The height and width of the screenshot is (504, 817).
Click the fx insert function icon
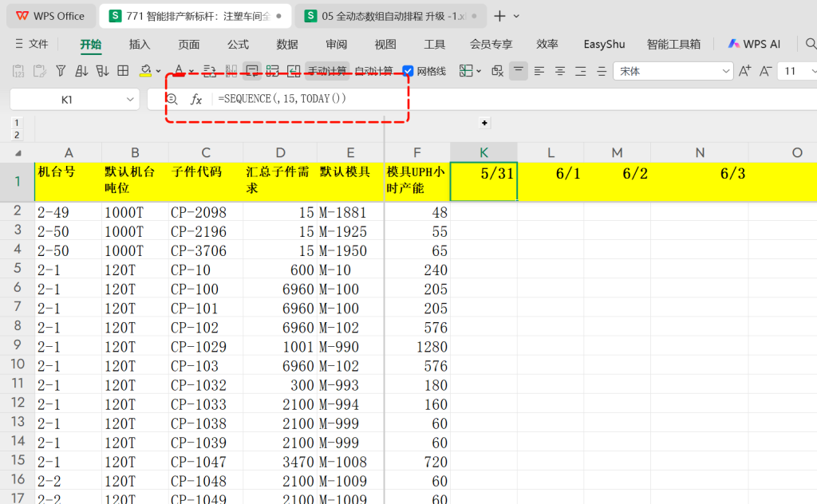(196, 99)
